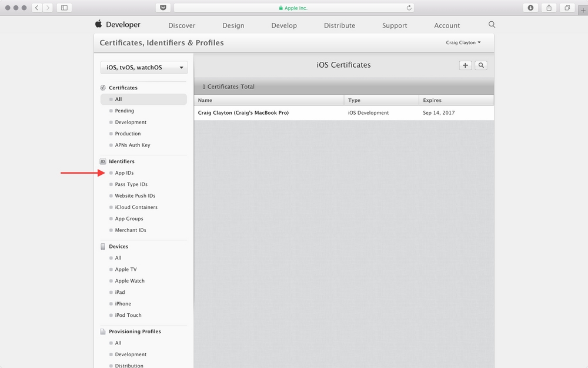Click the Devices section icon
This screenshot has height=368, width=588.
[103, 246]
